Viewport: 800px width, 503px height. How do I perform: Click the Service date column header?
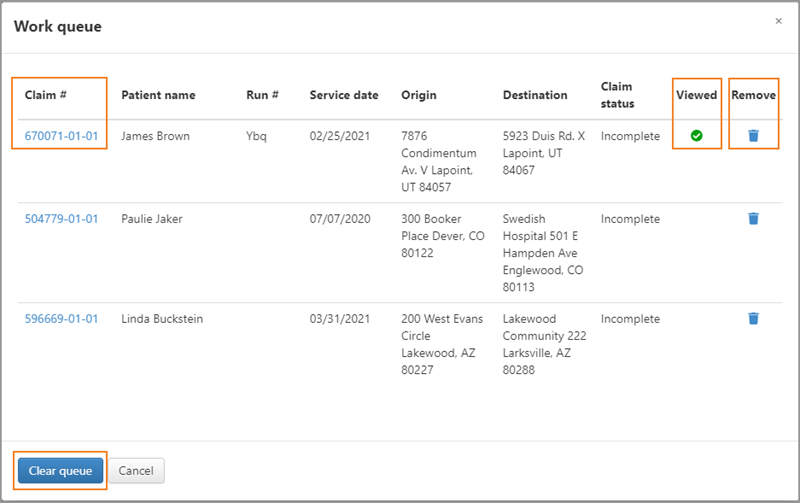(344, 95)
